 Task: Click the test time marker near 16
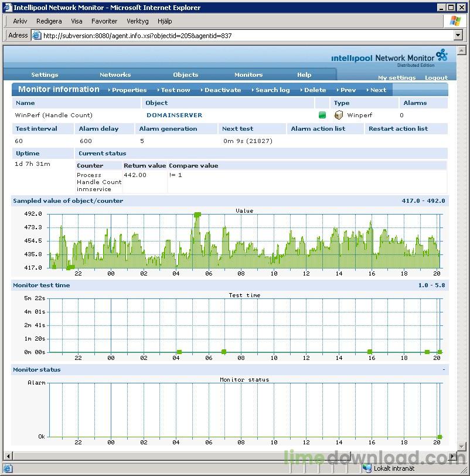point(370,352)
